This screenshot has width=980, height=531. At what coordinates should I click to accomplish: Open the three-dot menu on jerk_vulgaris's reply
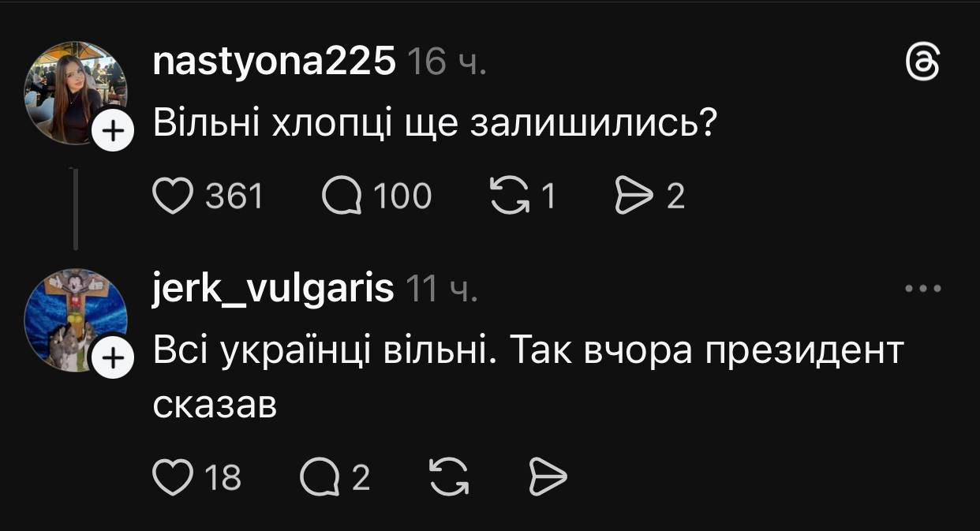tap(922, 290)
